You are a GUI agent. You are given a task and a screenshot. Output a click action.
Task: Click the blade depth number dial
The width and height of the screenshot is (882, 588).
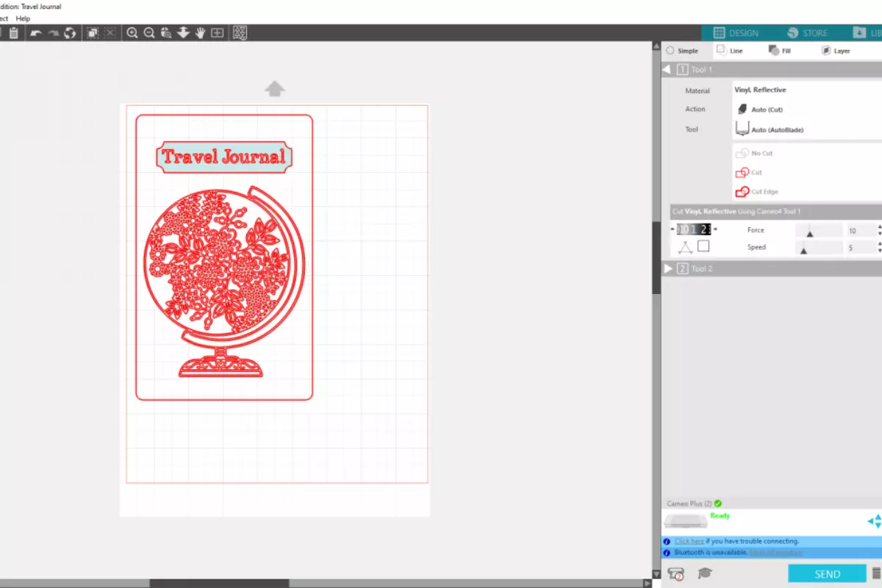[x=694, y=229]
